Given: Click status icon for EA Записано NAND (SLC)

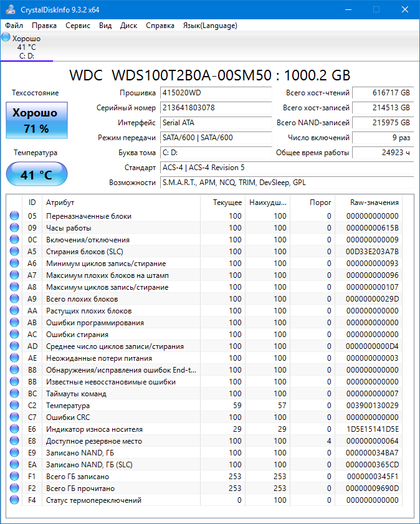Looking at the screenshot, I should (14, 465).
